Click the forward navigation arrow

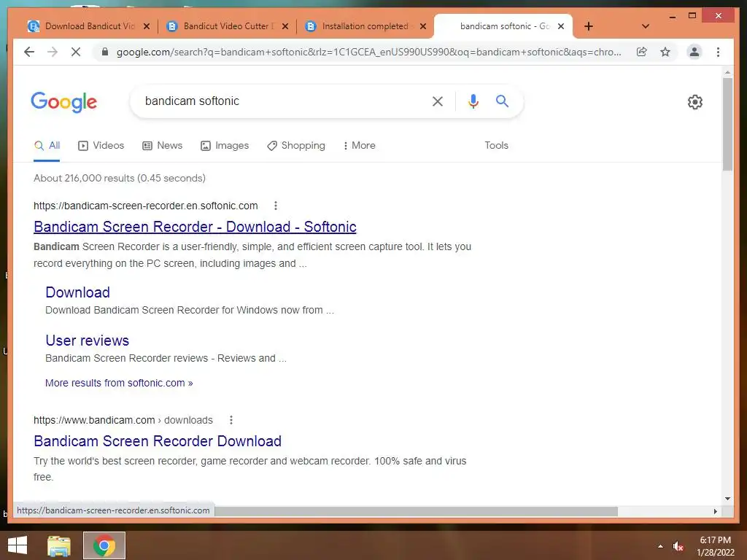53,52
